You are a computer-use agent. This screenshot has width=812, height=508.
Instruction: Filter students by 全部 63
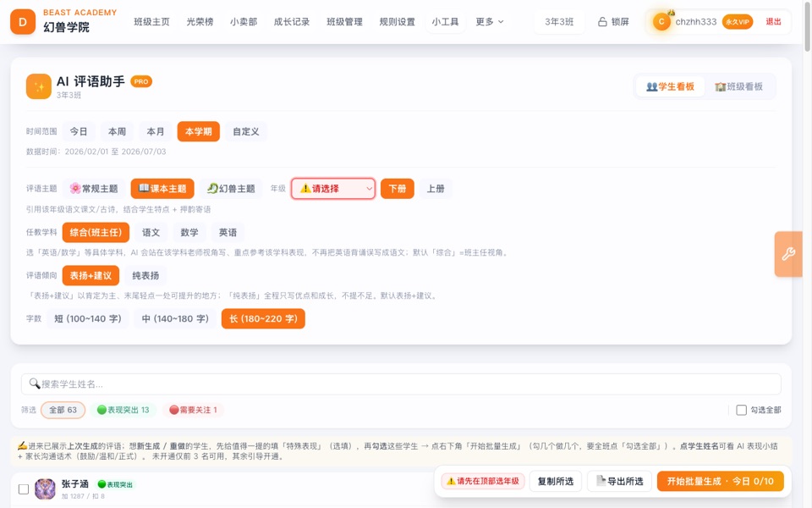tap(63, 410)
